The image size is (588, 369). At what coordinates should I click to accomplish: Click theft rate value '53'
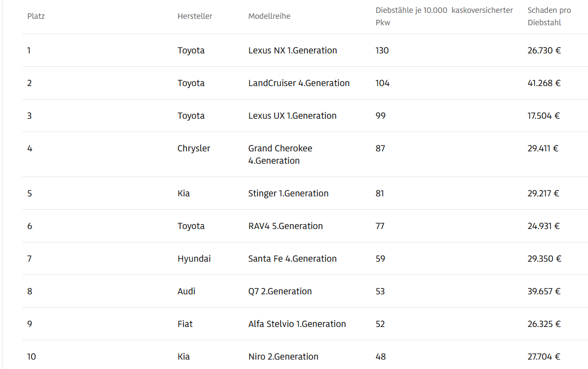click(x=380, y=291)
